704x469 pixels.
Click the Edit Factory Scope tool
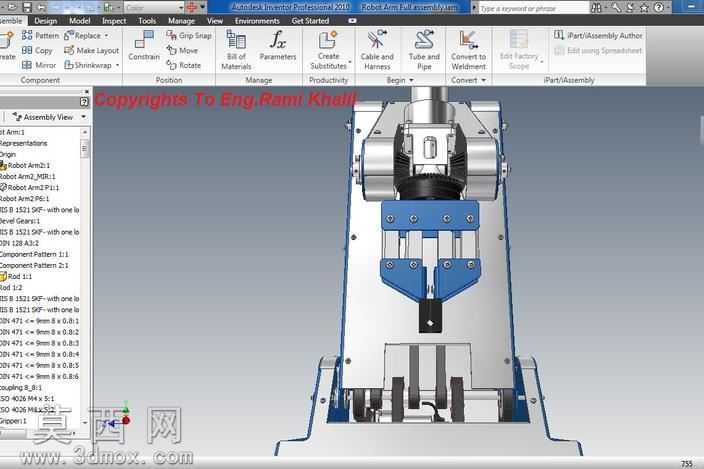tap(519, 50)
